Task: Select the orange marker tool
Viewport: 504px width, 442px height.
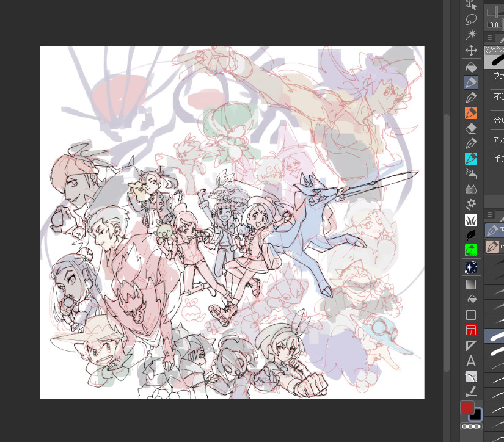Action: pos(471,113)
